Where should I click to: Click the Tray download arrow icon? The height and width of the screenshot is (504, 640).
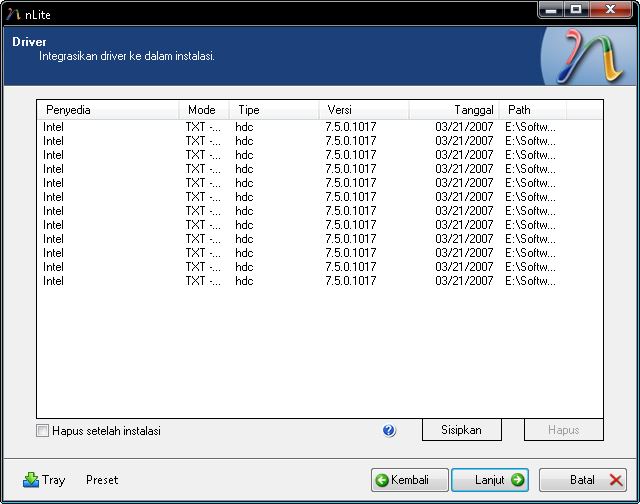point(31,480)
